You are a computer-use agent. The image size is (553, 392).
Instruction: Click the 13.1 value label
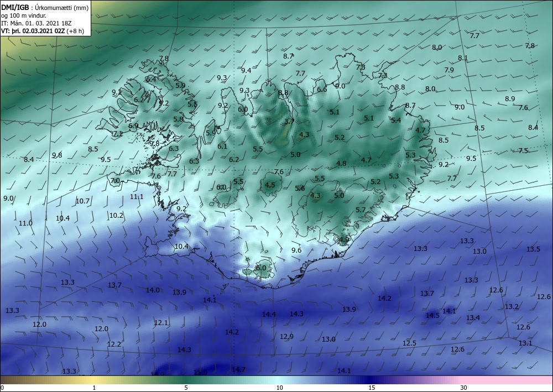[x=525, y=343]
